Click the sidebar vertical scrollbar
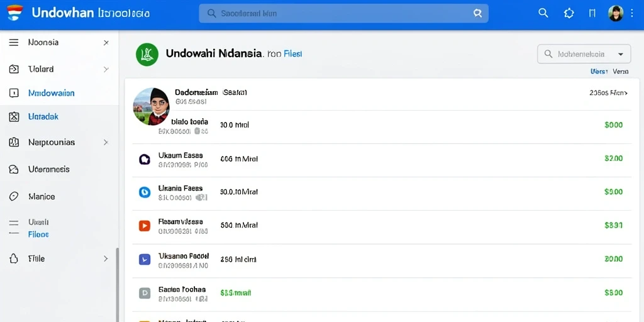 coord(118,285)
